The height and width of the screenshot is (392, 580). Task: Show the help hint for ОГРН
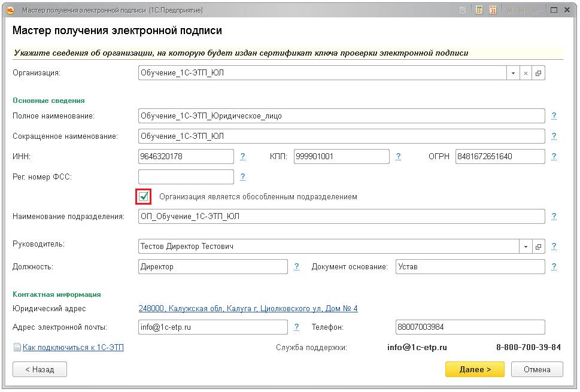554,157
